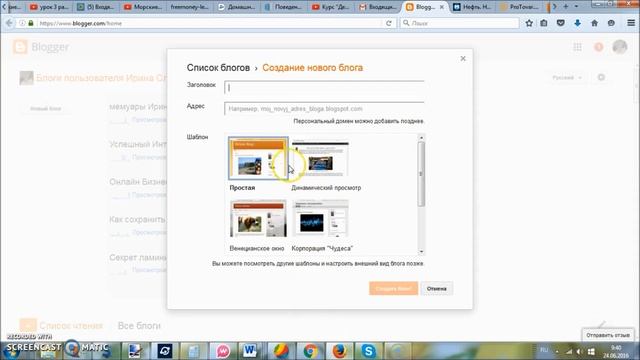Switch to the 'ProТовар...' tab

pyautogui.click(x=519, y=7)
